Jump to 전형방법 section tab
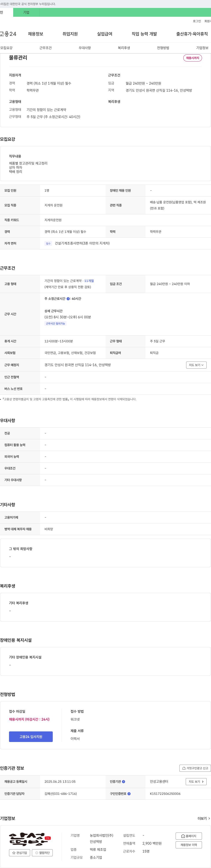Screen dimensions: 211x868 click(x=163, y=48)
